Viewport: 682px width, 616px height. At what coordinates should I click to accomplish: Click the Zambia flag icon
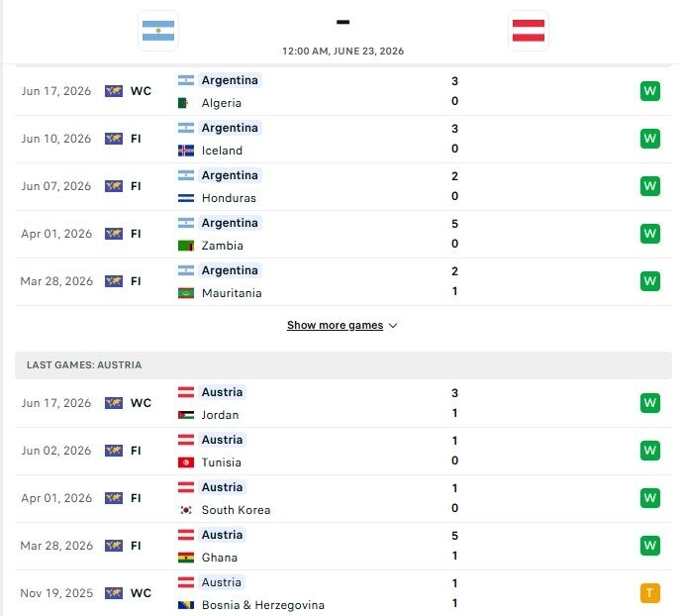186,246
